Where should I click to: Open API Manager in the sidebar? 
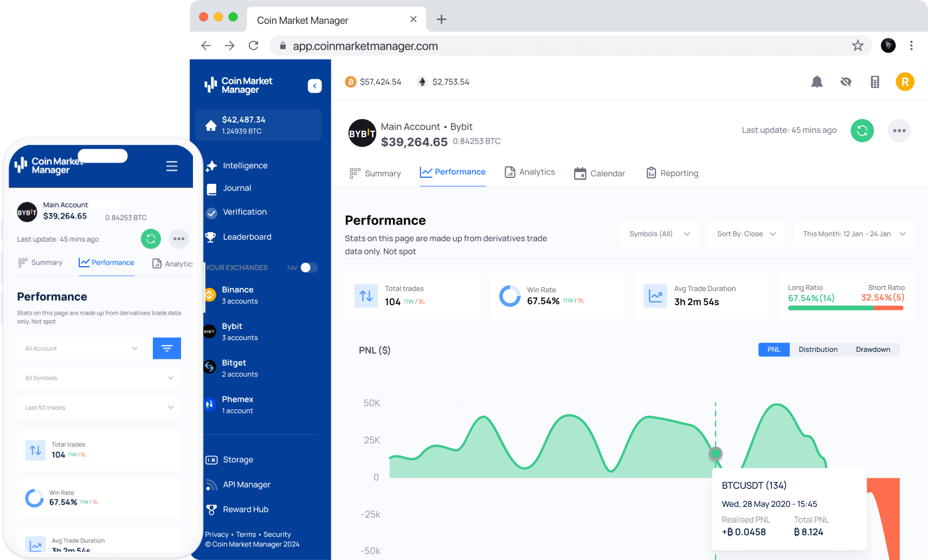click(238, 485)
